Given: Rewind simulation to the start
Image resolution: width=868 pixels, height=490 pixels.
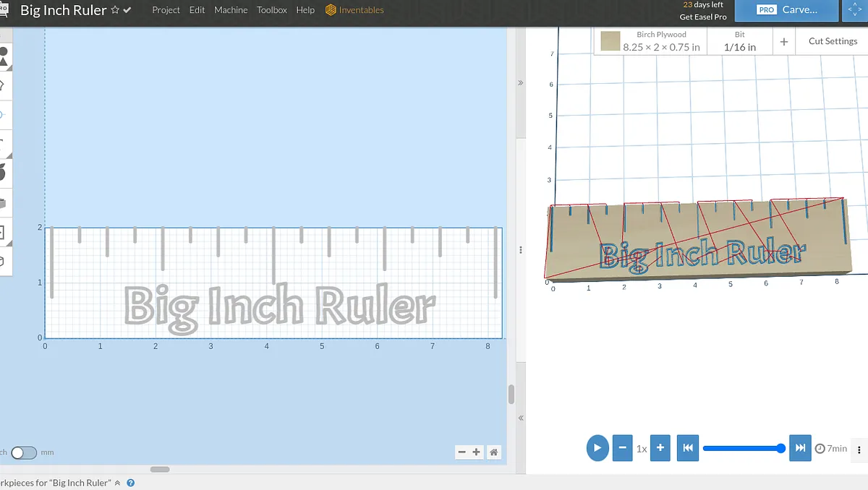Looking at the screenshot, I should coord(687,448).
